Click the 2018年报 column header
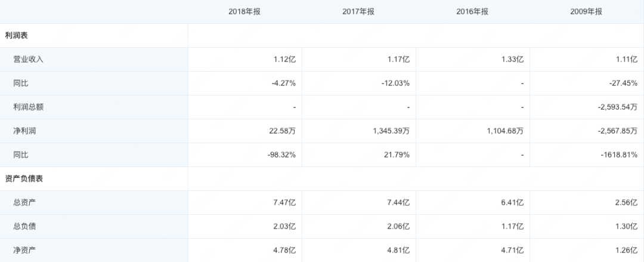This screenshot has width=644, height=262. 245,12
